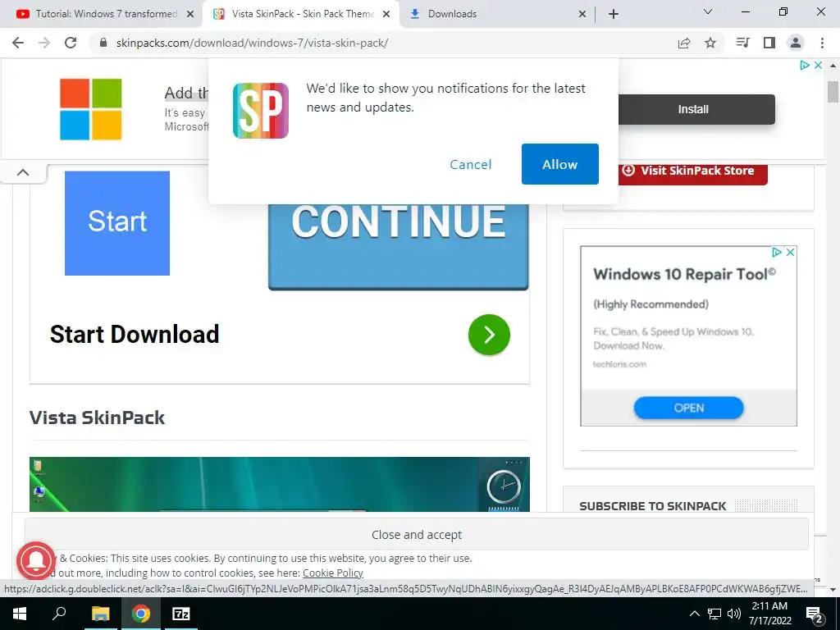
Task: Open the Chrome profile avatar
Action: [796, 43]
